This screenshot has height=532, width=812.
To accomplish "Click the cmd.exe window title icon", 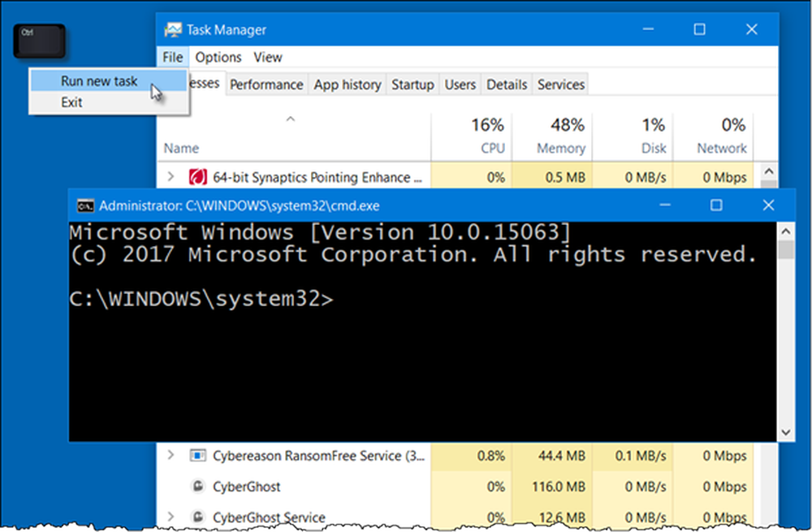I will point(84,205).
